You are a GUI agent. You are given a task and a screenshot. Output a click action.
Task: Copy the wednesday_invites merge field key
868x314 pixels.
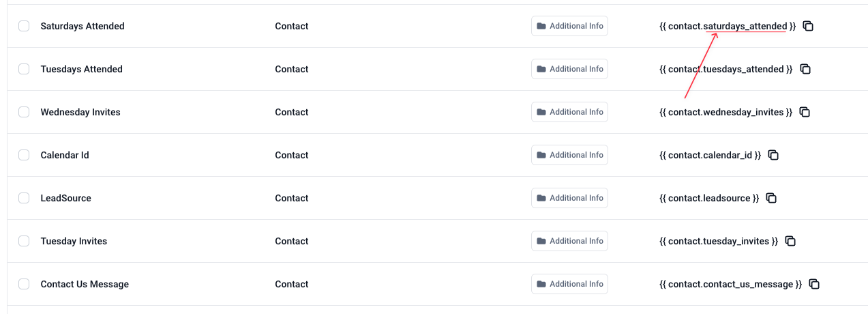[x=805, y=112]
